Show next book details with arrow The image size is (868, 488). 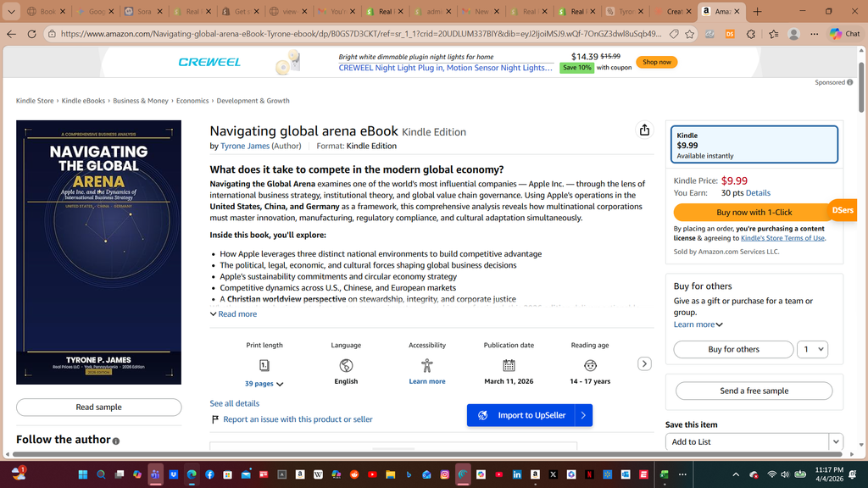[644, 363]
